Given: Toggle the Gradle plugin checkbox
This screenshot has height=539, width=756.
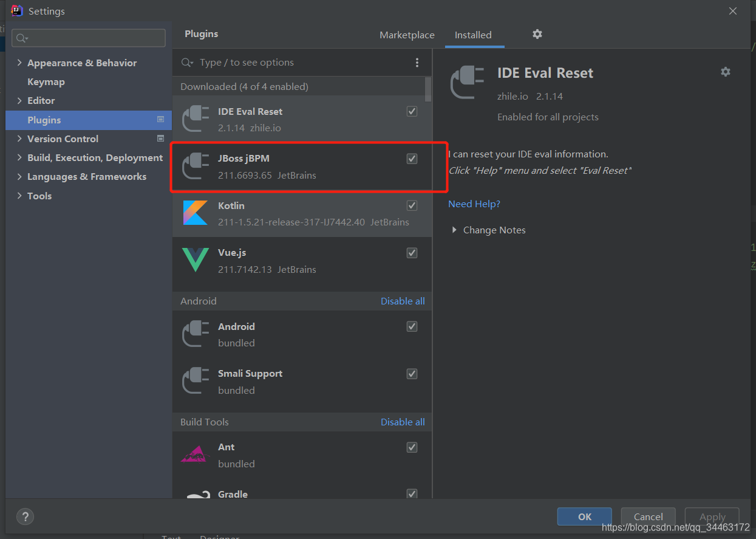Looking at the screenshot, I should click(412, 493).
